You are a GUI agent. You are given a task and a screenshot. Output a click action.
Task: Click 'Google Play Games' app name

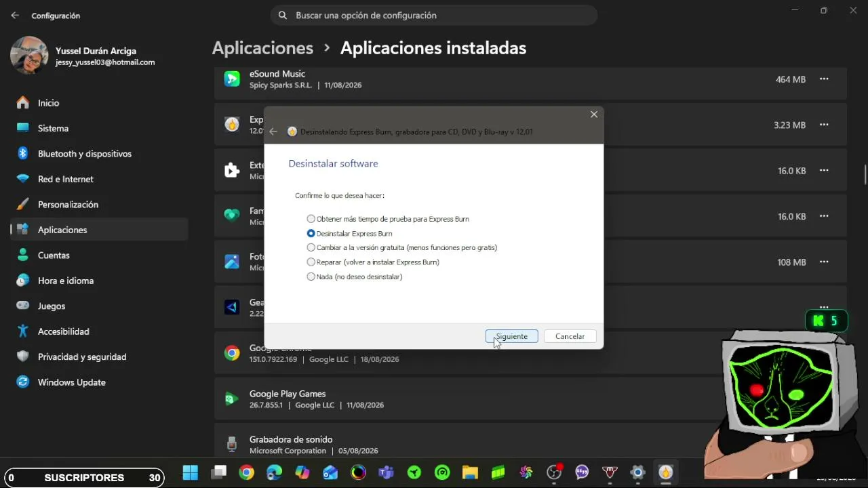288,394
